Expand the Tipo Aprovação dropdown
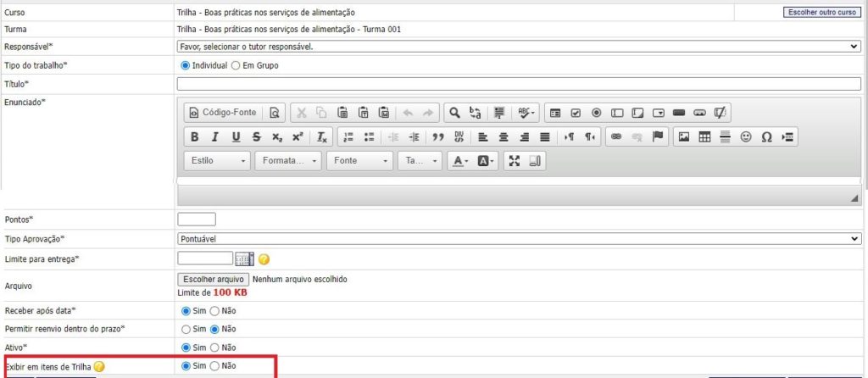868x378 pixels. pos(519,239)
